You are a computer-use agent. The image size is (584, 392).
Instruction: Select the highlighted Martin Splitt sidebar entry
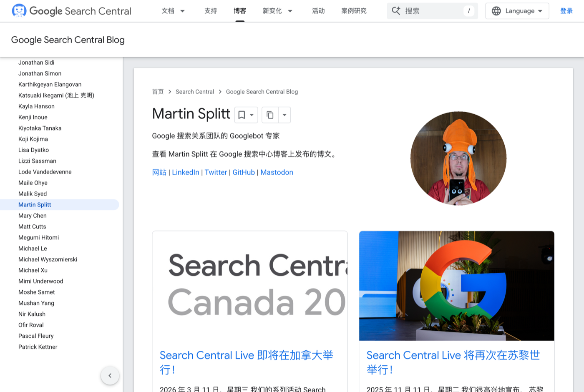(x=60, y=205)
